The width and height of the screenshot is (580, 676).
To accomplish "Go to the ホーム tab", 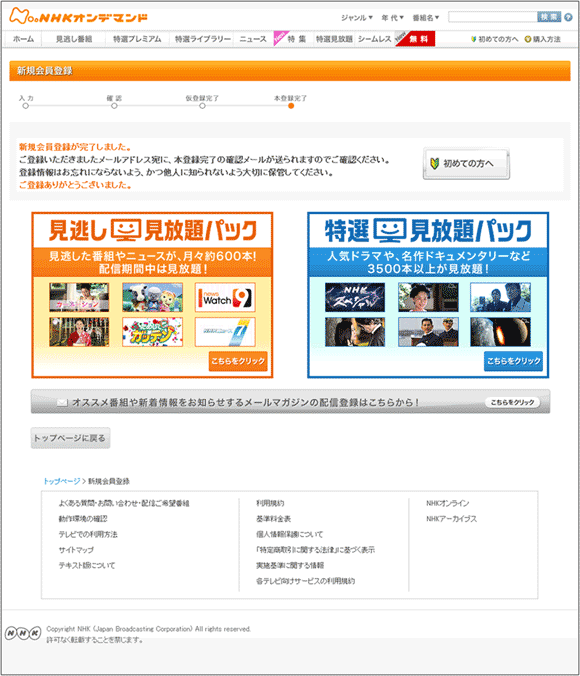I will pos(23,39).
